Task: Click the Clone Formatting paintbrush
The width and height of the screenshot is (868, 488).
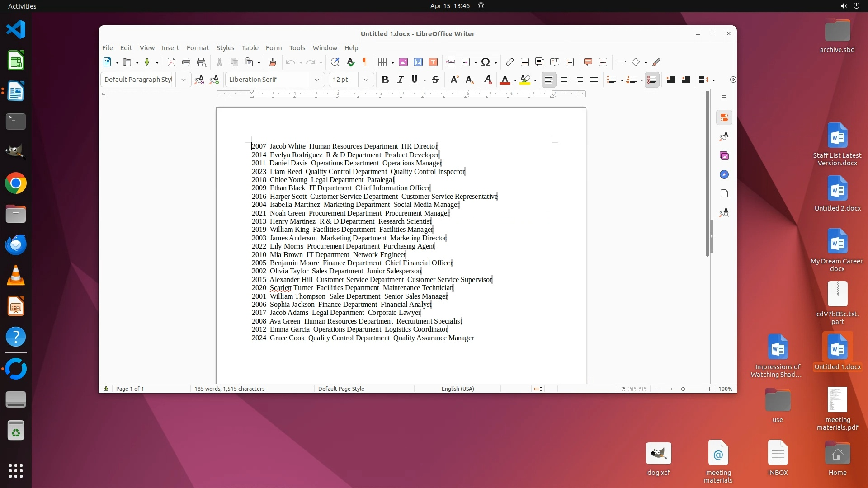Action: [x=272, y=62]
